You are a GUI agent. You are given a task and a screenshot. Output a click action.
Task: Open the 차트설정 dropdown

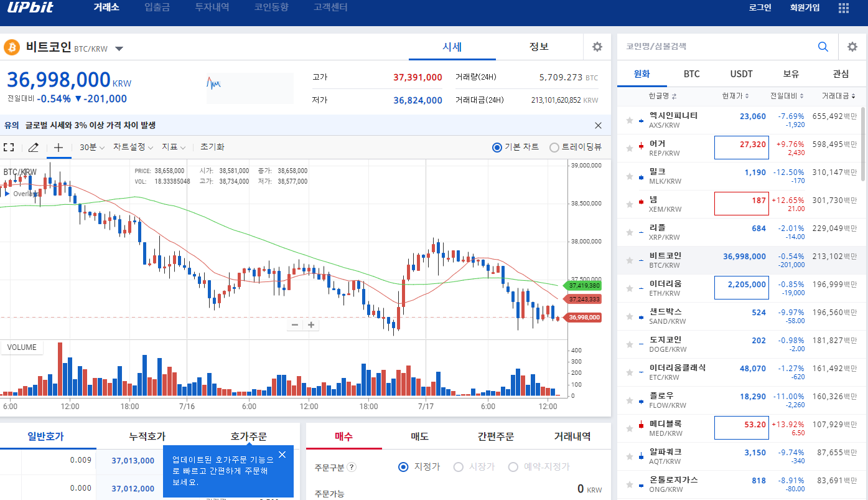(x=133, y=148)
